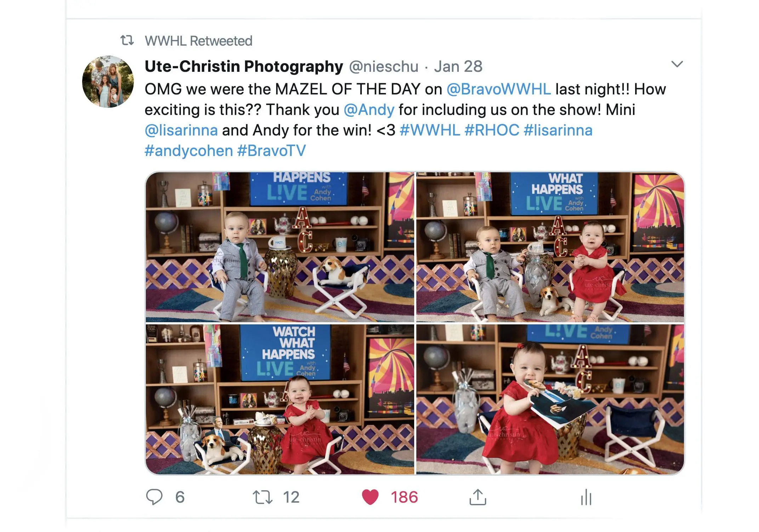Open the Jan 28 timestamp link
The image size is (759, 532).
pos(458,66)
